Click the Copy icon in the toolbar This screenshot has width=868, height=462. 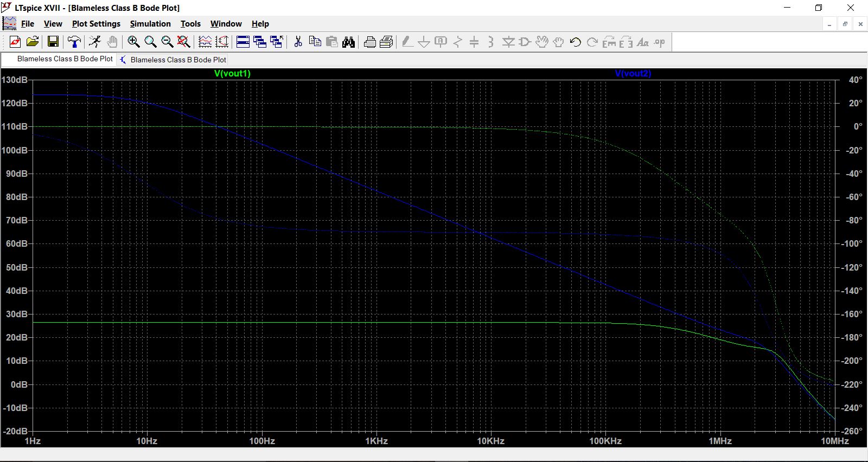tap(315, 42)
